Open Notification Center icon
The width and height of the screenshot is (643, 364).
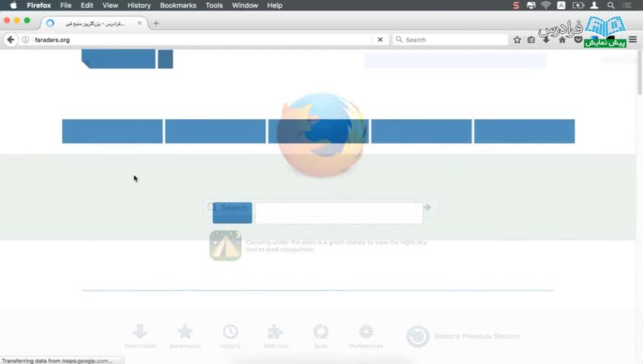(x=627, y=5)
